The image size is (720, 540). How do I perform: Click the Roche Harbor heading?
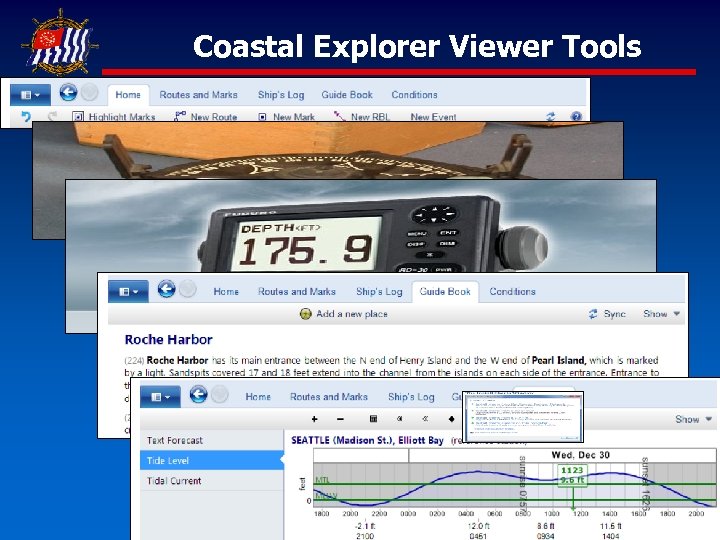coord(169,339)
